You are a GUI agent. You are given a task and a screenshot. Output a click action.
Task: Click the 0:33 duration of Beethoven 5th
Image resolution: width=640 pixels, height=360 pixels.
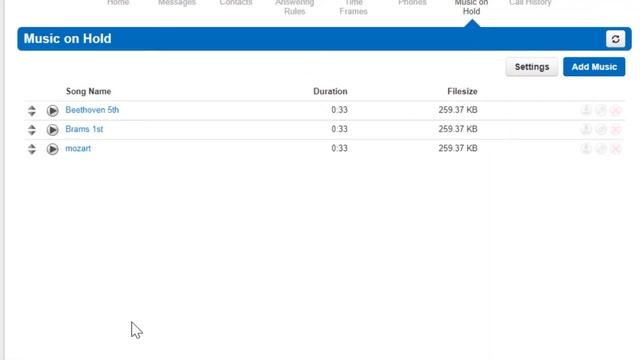pos(339,110)
